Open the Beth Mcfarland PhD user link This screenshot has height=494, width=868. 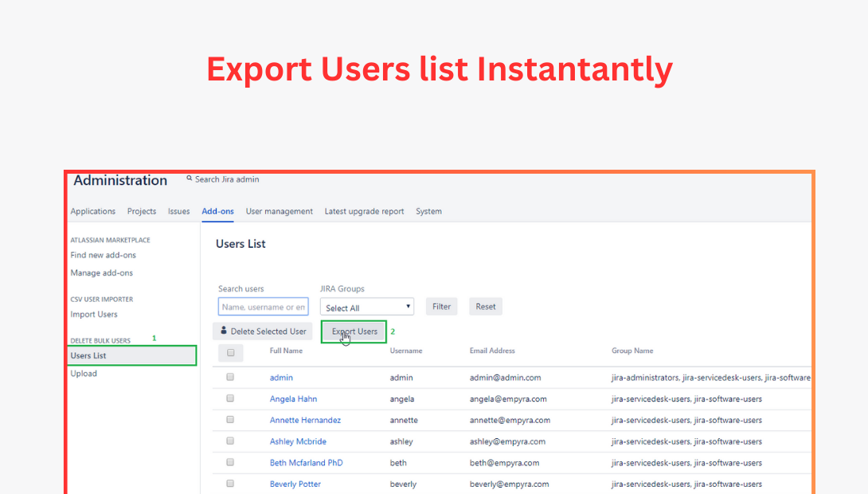pos(306,462)
